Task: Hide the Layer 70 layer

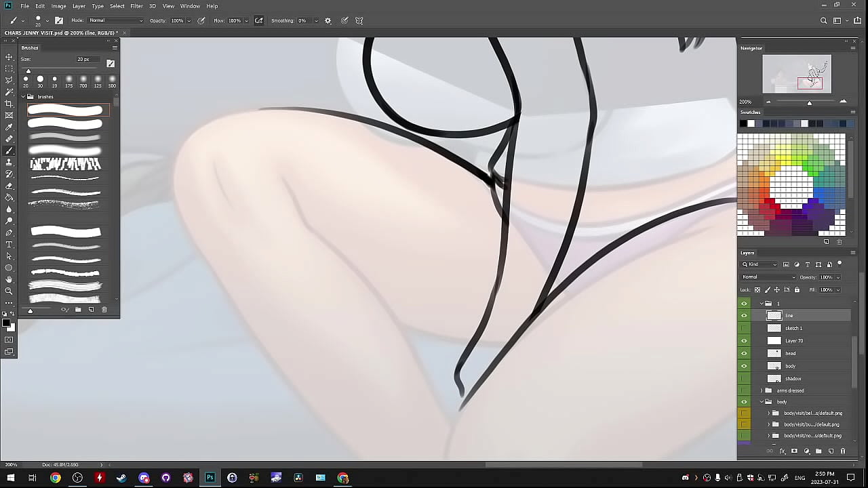Action: pyautogui.click(x=744, y=341)
